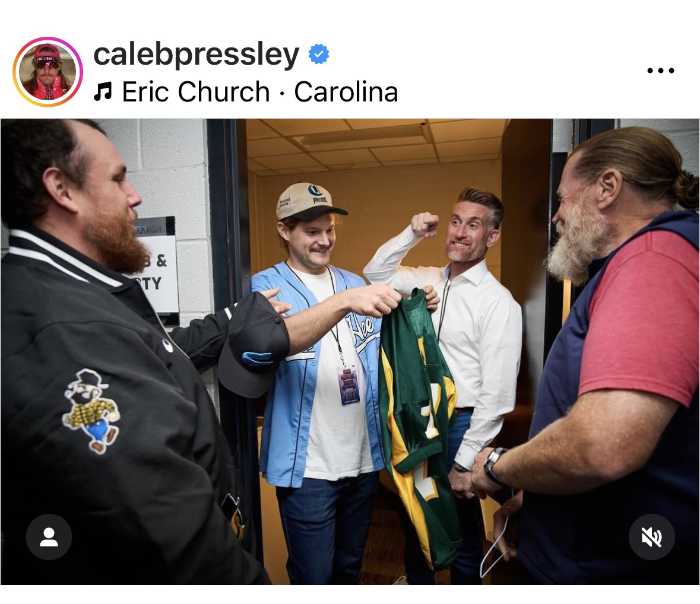Viewport: 700px width, 604px height.
Task: Show tagged people using the person icon
Action: coord(49,536)
